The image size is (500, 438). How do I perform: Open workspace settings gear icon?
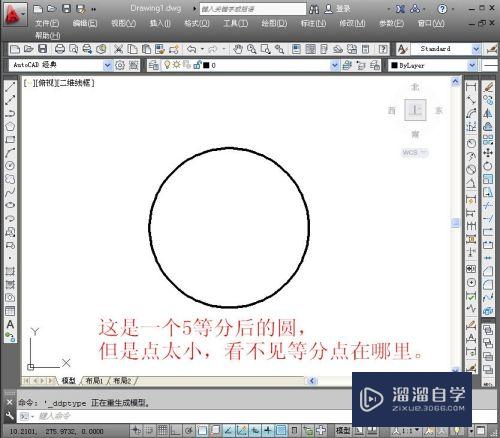coord(120,65)
